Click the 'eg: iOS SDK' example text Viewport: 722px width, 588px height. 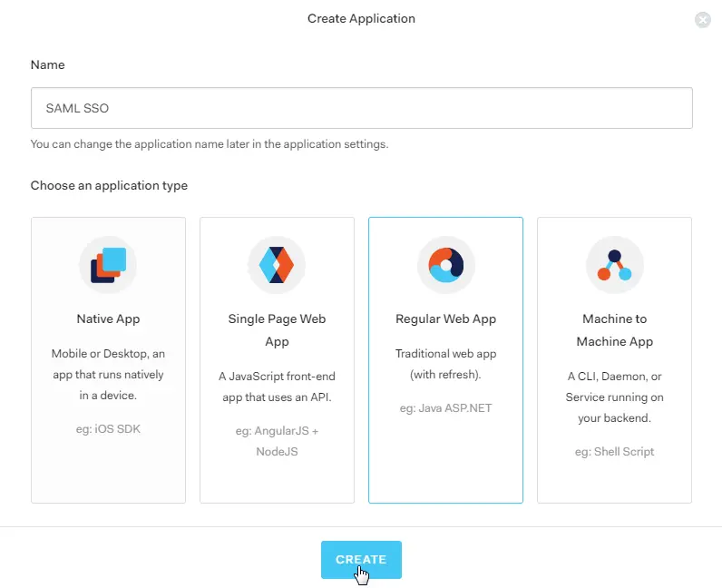click(108, 429)
